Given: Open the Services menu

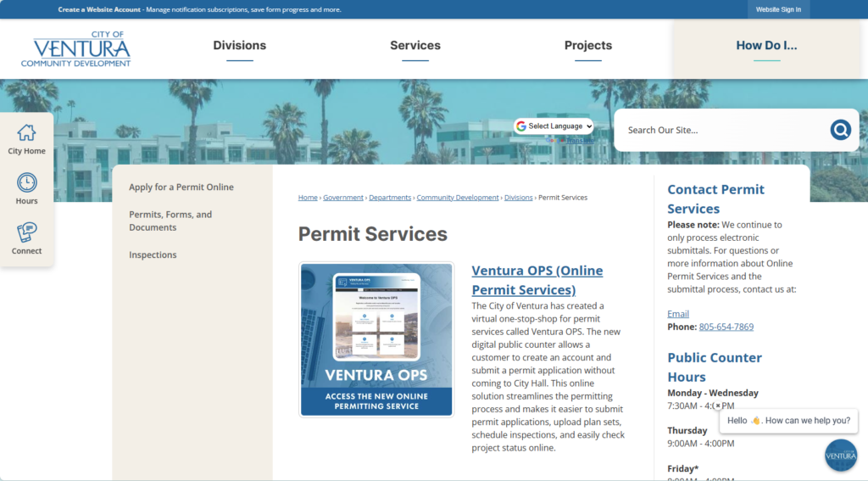Looking at the screenshot, I should click(x=415, y=46).
